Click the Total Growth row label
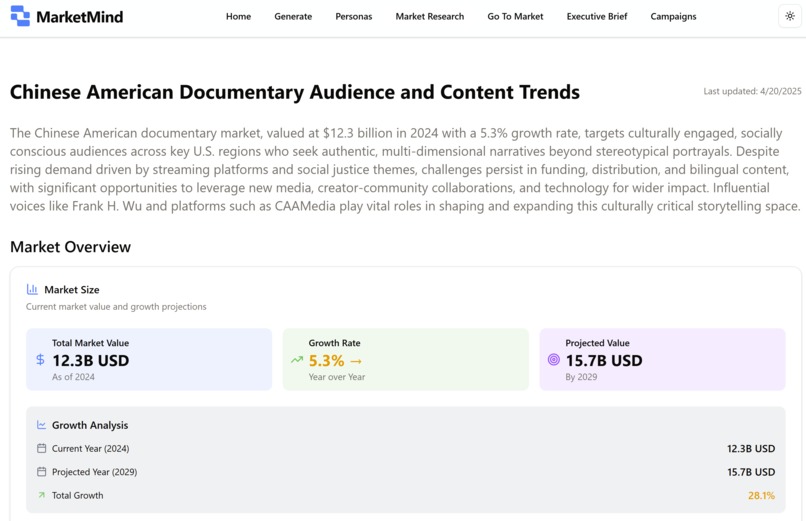The height and width of the screenshot is (521, 806). [x=78, y=496]
